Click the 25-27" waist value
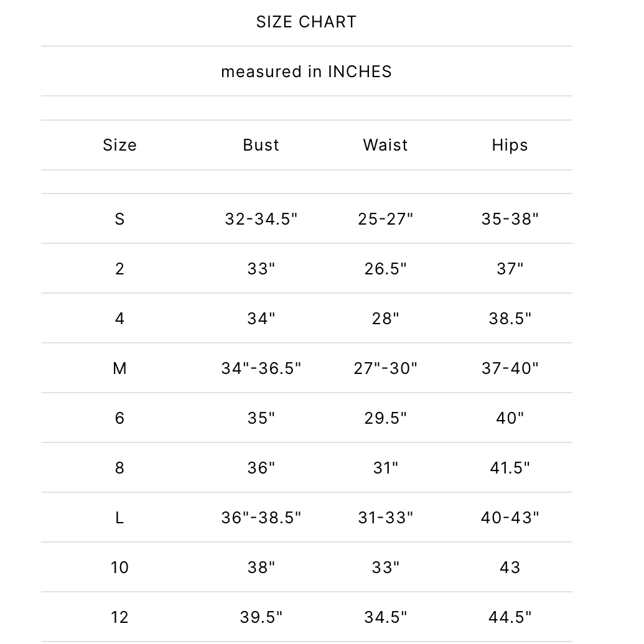The height and width of the screenshot is (644, 644). click(385, 219)
